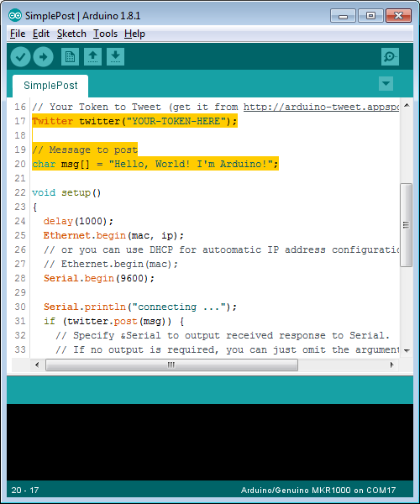Screen dimensions: 420x504
Task: Follow the arduino-tweet.appspot link on line 16
Action: coord(321,107)
